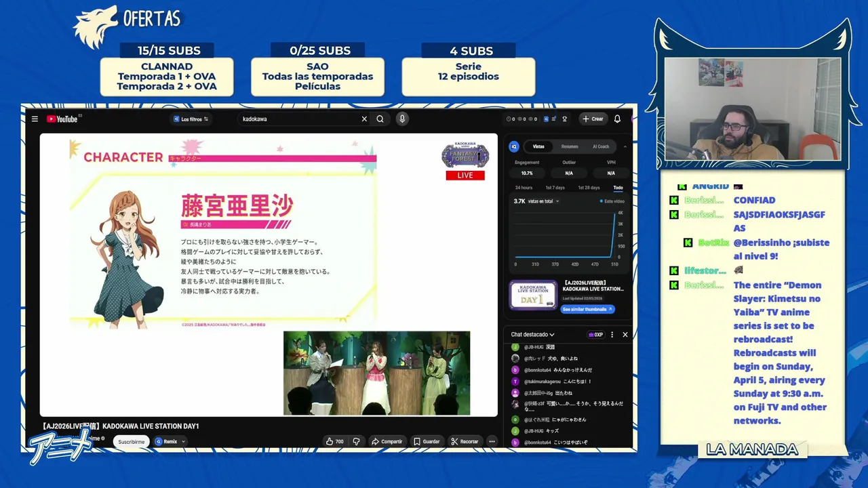Open more video actions three-dot menu

[492, 441]
